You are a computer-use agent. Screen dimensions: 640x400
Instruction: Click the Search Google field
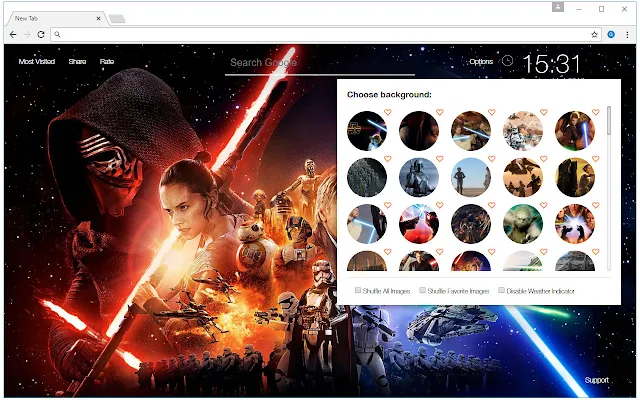pos(320,63)
